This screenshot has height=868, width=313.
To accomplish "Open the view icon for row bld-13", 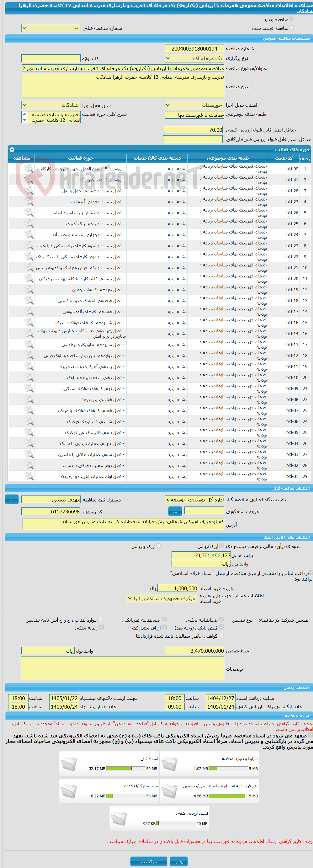I will [x=29, y=345].
